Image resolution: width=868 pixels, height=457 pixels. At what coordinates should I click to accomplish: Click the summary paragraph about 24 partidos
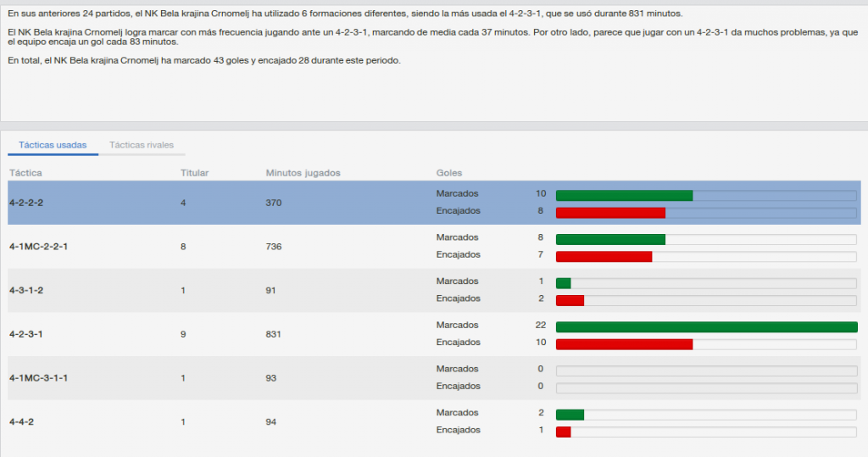click(346, 14)
